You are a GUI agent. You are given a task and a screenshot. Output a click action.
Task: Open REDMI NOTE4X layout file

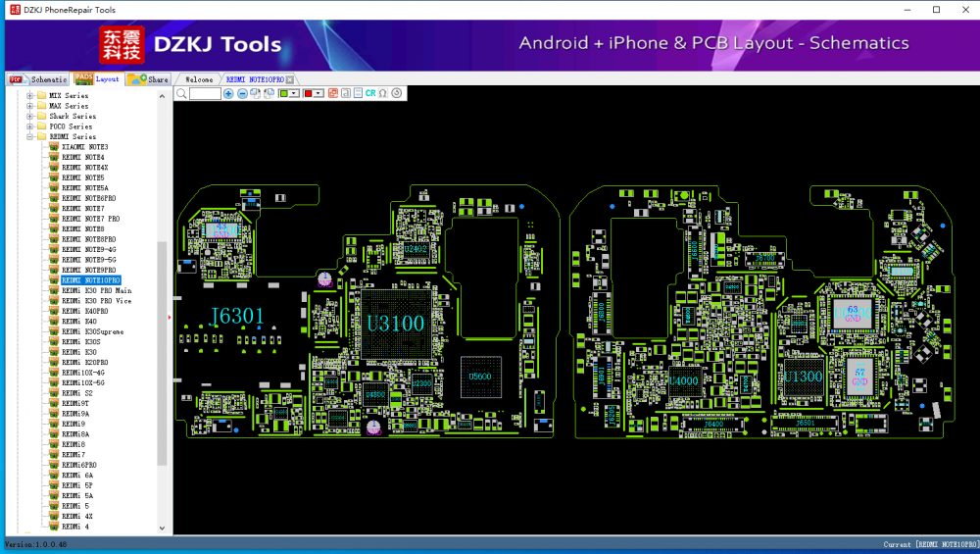85,168
